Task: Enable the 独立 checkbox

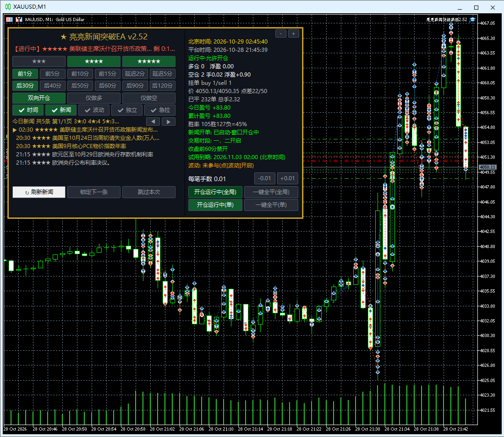Action: tap(127, 110)
